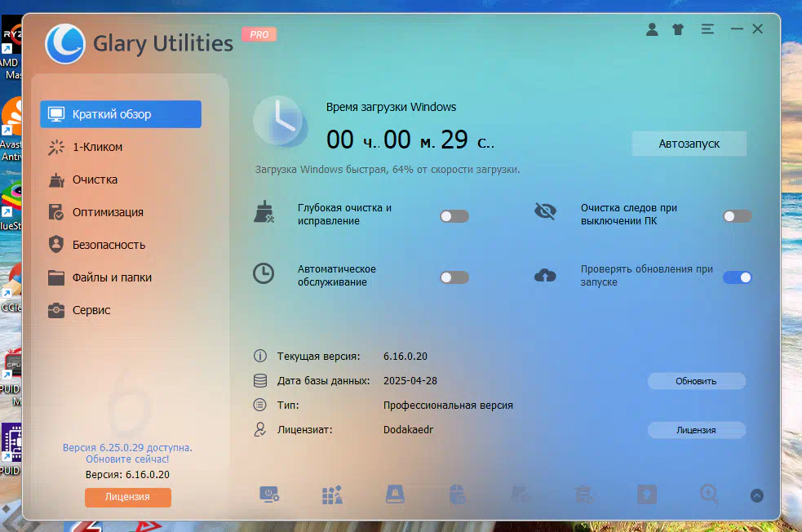
Task: Minimize the Glary Utilities window
Action: coord(737,29)
